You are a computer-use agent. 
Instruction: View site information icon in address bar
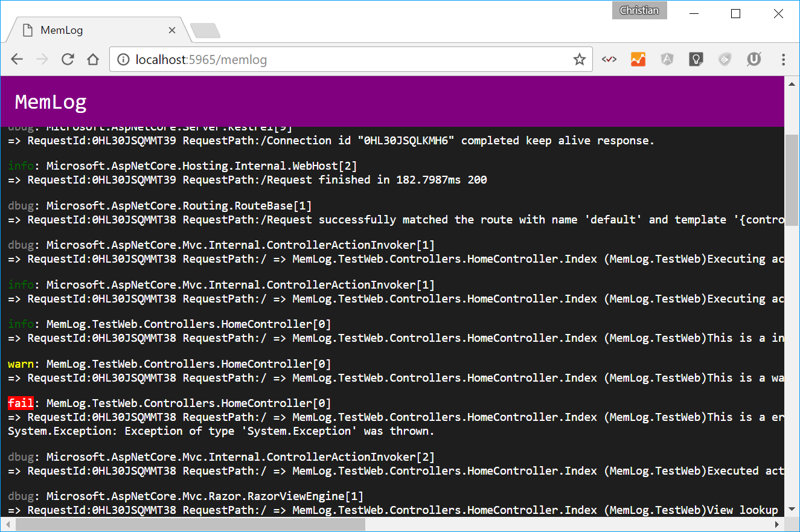tap(123, 59)
